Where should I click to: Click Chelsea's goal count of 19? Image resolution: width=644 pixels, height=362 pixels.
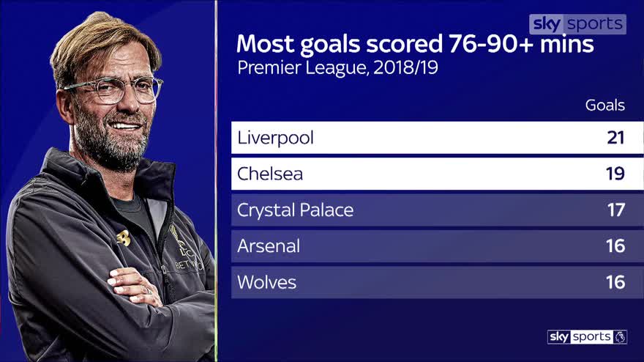point(615,174)
